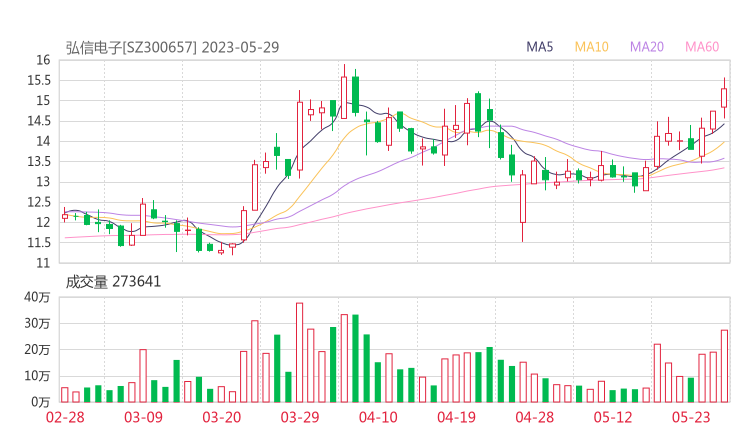Click the 13.5 price axis label
The height and width of the screenshot is (440, 740).
[39, 161]
